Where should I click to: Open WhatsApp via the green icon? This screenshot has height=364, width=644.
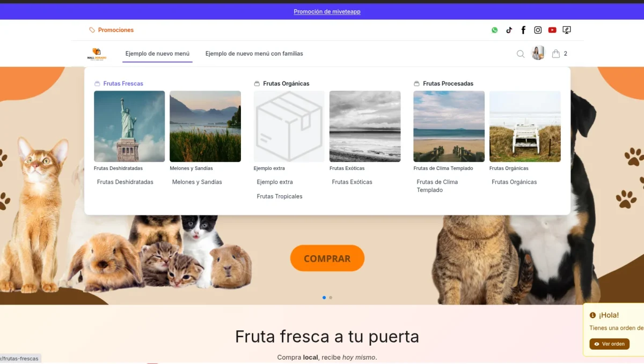[494, 30]
